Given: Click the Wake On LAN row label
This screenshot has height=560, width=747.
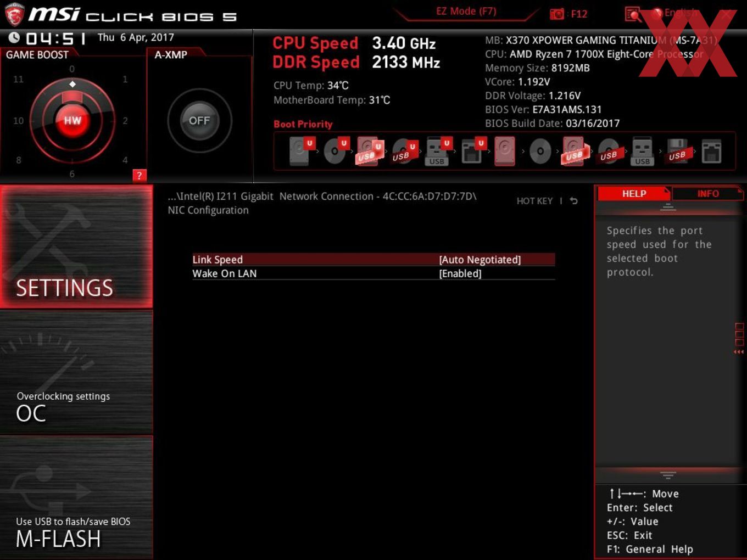Looking at the screenshot, I should tap(225, 273).
